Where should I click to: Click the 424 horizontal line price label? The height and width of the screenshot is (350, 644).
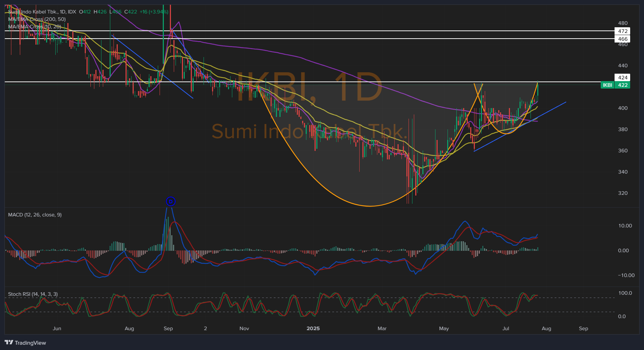(x=622, y=78)
